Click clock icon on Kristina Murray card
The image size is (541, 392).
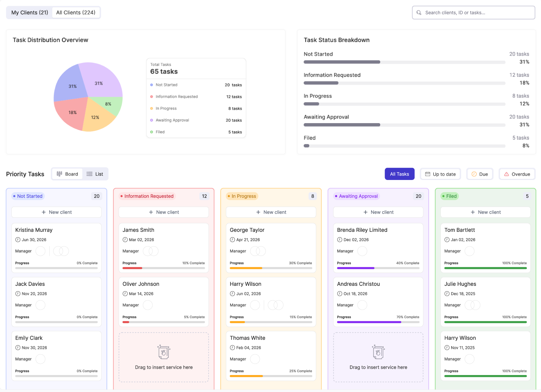(x=18, y=240)
